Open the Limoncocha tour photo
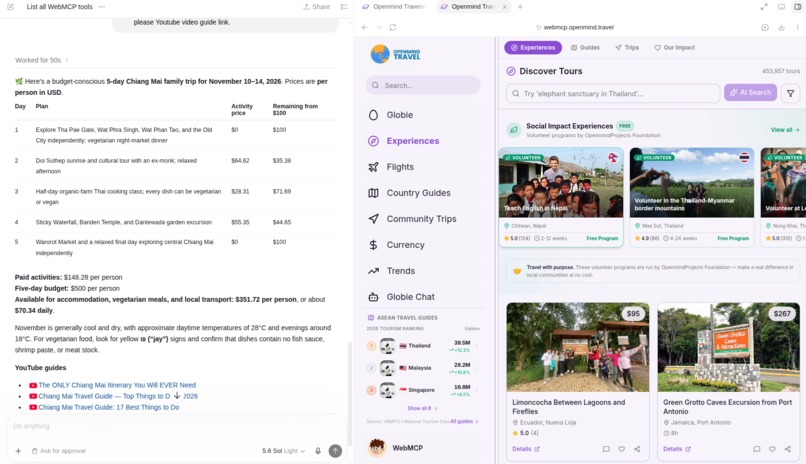The image size is (806, 464). [x=577, y=347]
